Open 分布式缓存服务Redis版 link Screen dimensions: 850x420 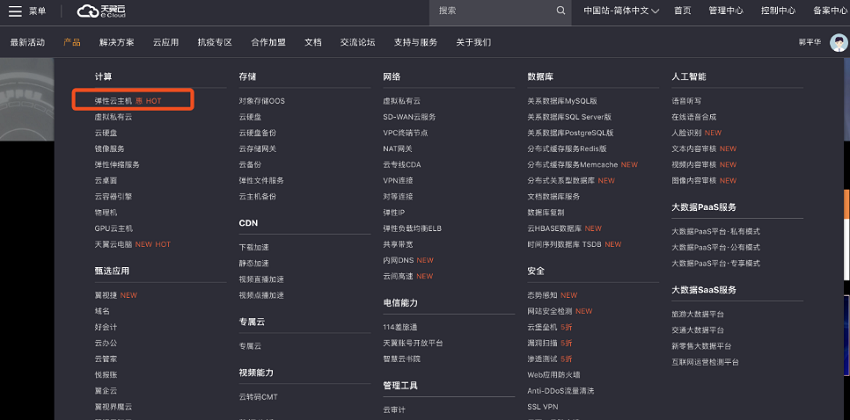[567, 148]
